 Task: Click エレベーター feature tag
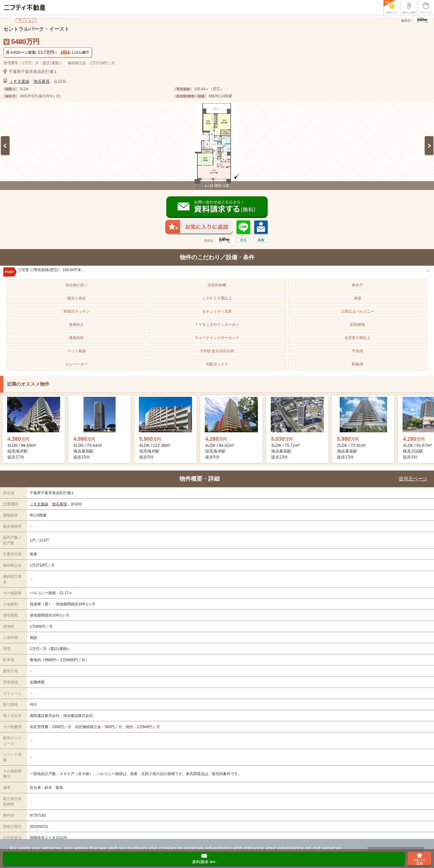pos(76,364)
